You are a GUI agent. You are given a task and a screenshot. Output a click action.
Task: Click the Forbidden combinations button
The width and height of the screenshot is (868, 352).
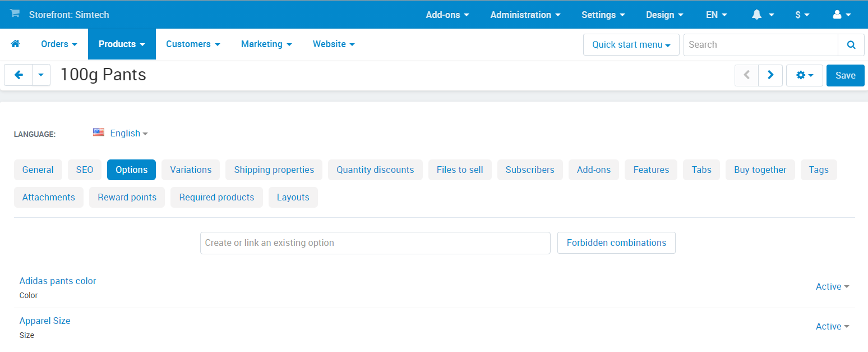pos(616,243)
